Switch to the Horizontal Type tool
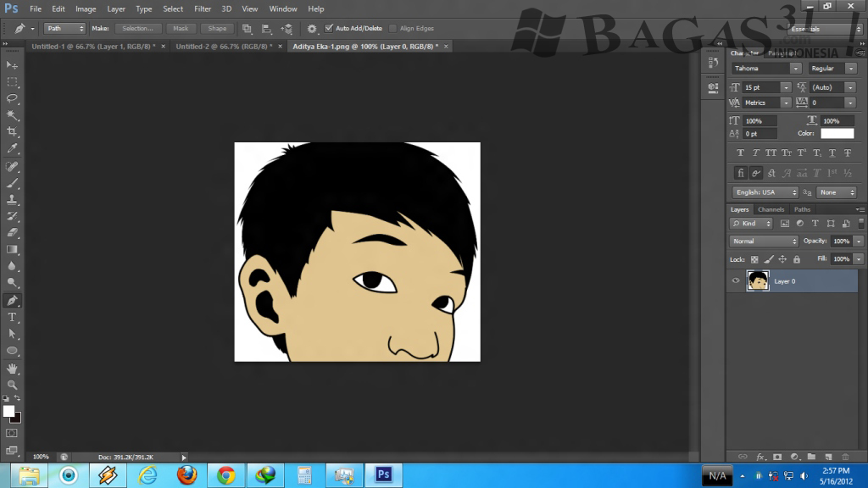 click(12, 317)
